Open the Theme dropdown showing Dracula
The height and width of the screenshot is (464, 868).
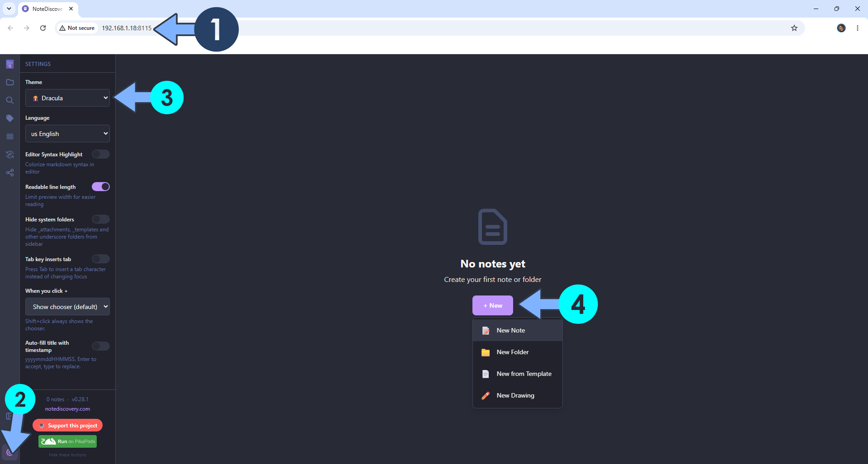coord(67,98)
